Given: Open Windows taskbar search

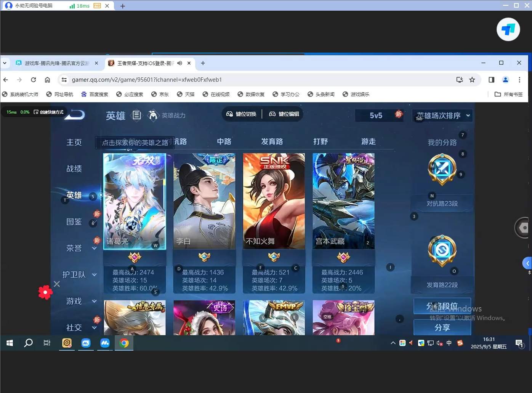Looking at the screenshot, I should click(x=28, y=343).
